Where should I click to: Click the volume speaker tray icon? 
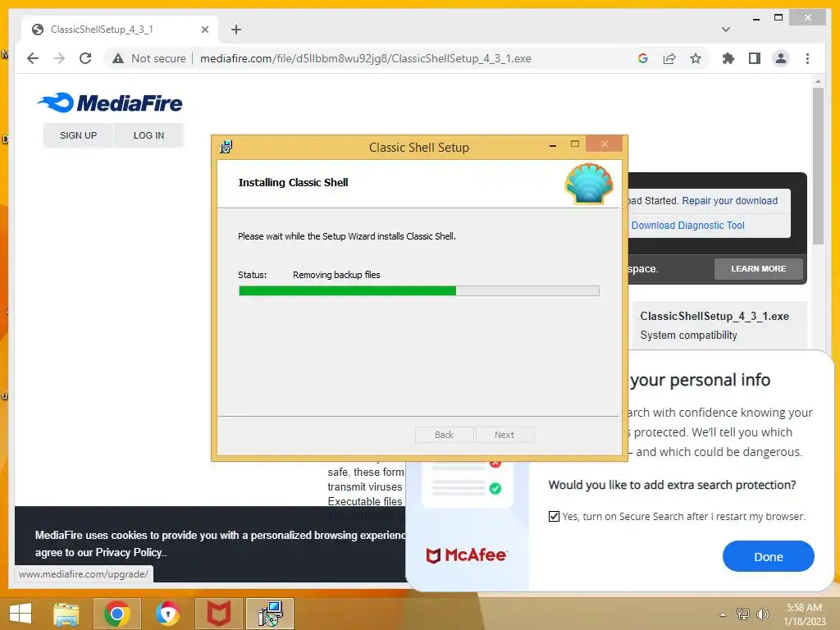[x=762, y=614]
